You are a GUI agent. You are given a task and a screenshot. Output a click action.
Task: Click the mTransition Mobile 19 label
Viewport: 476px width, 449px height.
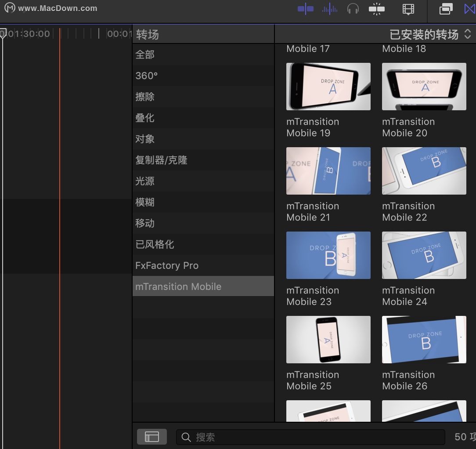pyautogui.click(x=313, y=127)
